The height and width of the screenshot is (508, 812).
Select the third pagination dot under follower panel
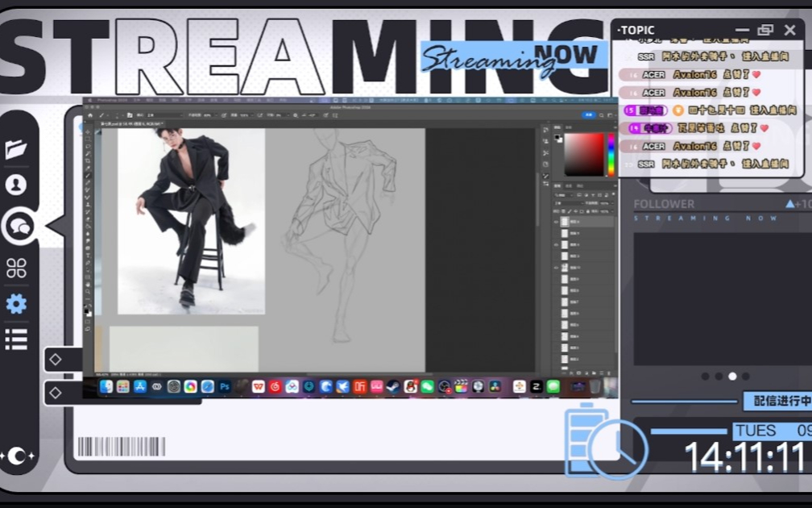732,377
